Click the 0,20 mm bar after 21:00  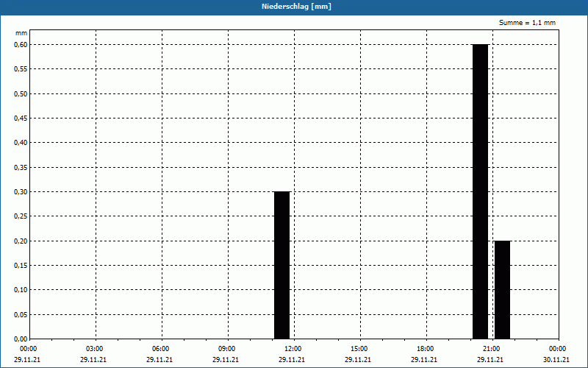click(x=503, y=290)
